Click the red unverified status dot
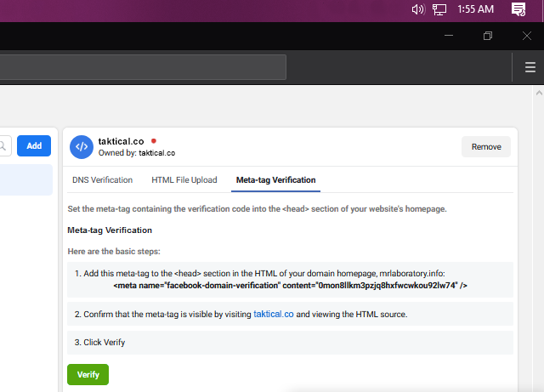This screenshot has width=544, height=392. pyautogui.click(x=154, y=141)
